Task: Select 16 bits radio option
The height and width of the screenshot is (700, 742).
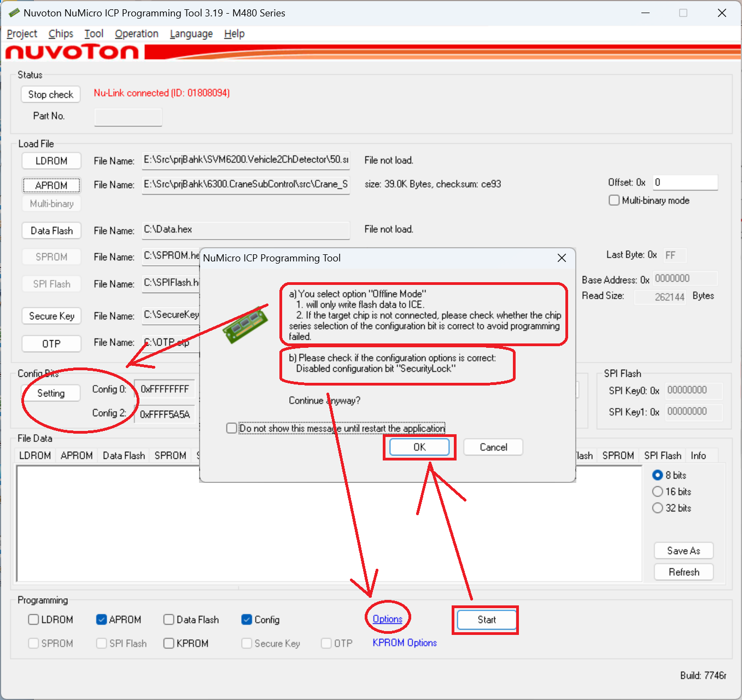Action: click(658, 492)
